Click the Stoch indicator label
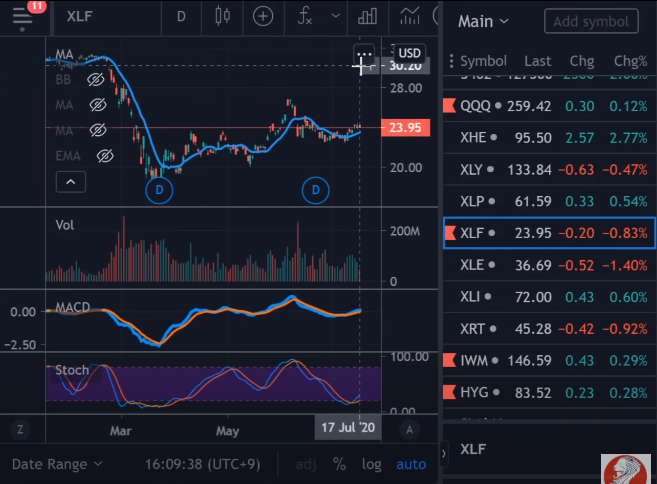The image size is (657, 484). coord(72,370)
